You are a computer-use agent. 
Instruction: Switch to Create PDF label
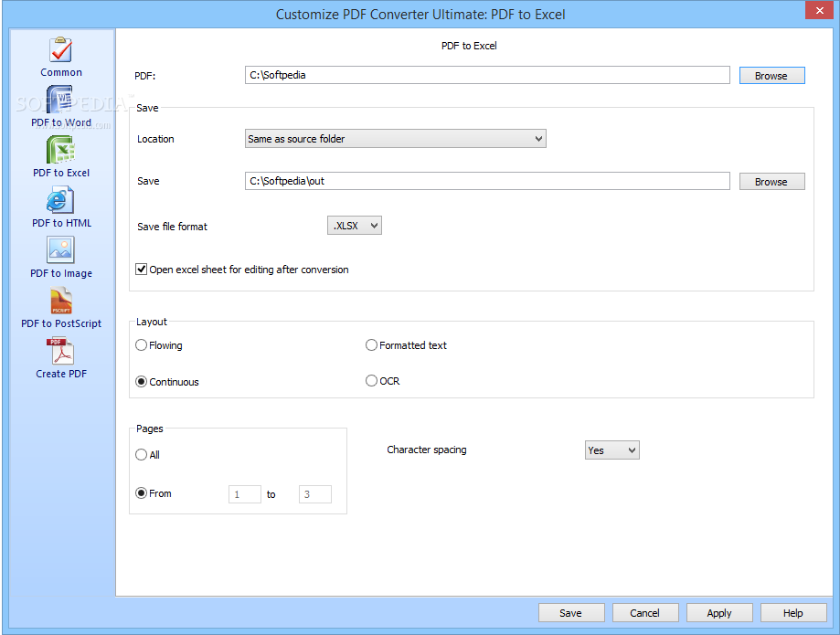[x=61, y=375]
